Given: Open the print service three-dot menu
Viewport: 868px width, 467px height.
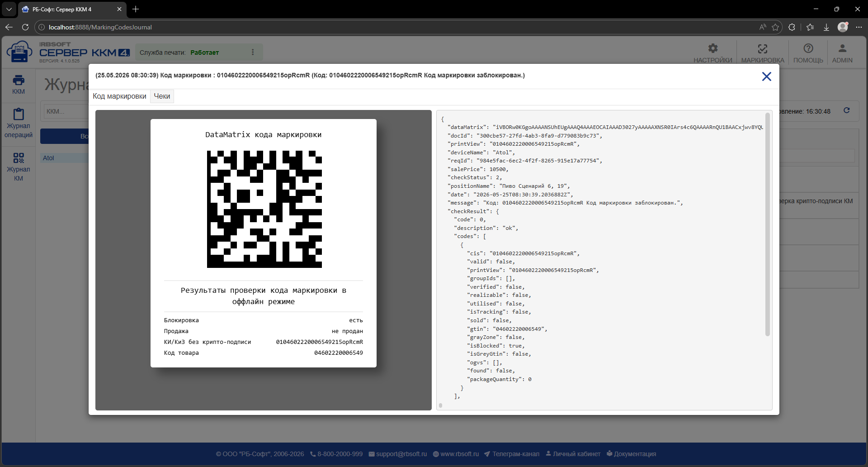Looking at the screenshot, I should pos(253,52).
